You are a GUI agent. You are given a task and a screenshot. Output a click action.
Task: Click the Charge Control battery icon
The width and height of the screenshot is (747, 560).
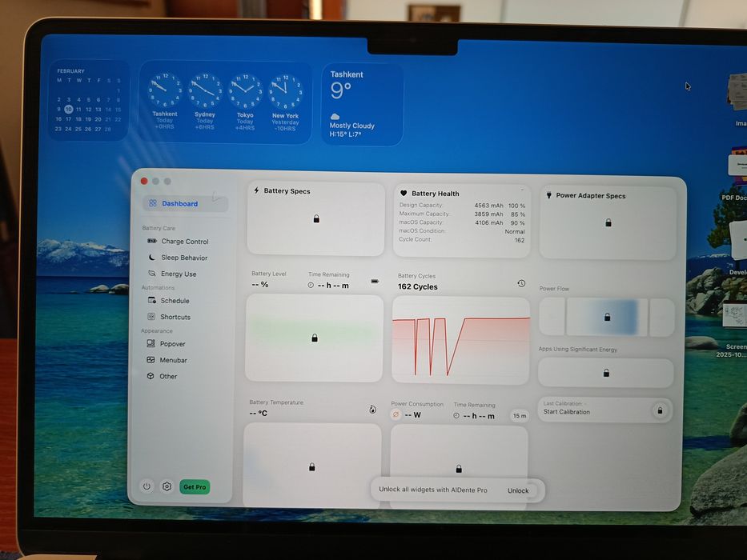pyautogui.click(x=152, y=241)
